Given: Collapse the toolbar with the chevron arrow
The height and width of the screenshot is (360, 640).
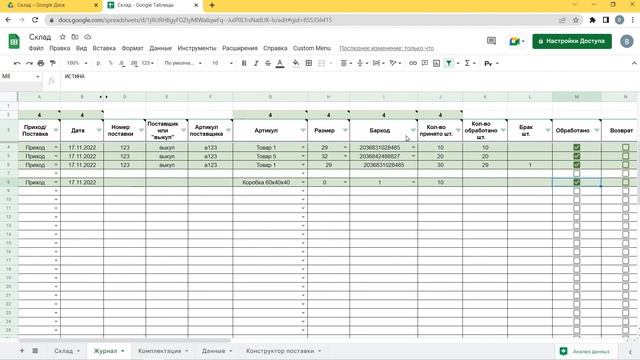Looking at the screenshot, I should coord(634,63).
